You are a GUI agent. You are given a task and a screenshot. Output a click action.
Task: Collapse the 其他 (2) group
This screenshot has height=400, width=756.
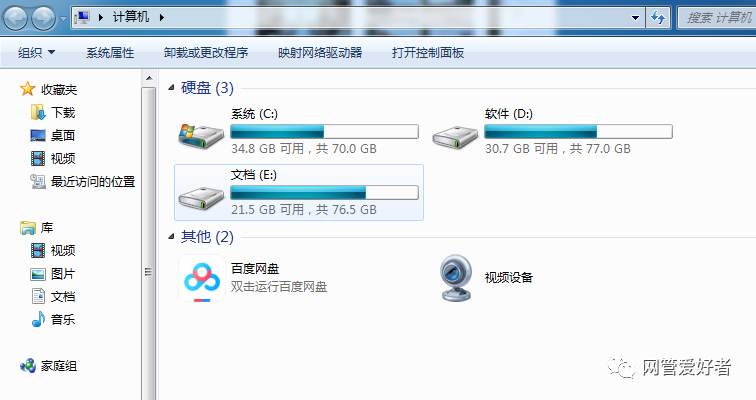(171, 237)
